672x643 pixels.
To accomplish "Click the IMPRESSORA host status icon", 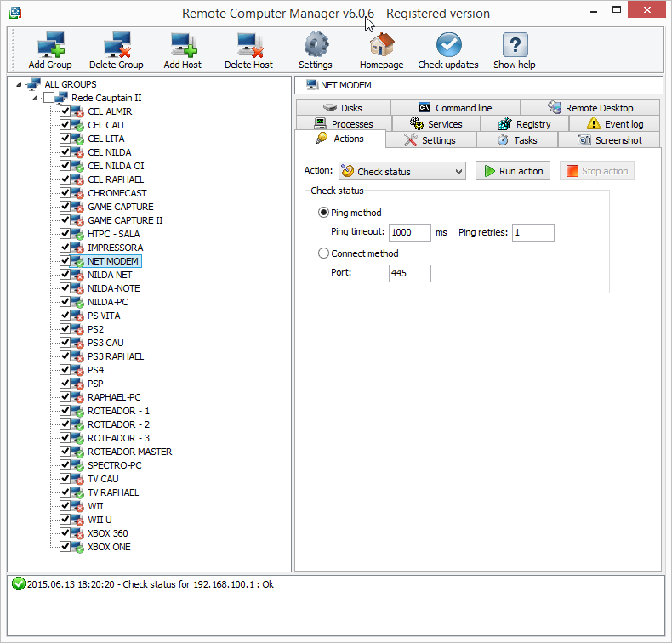I will 77,248.
